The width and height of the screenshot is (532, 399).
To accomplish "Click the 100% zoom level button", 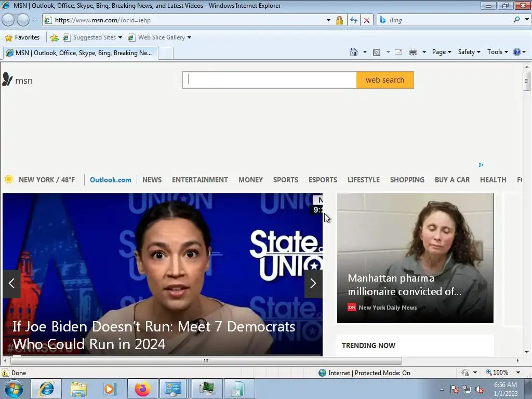I will click(x=497, y=373).
